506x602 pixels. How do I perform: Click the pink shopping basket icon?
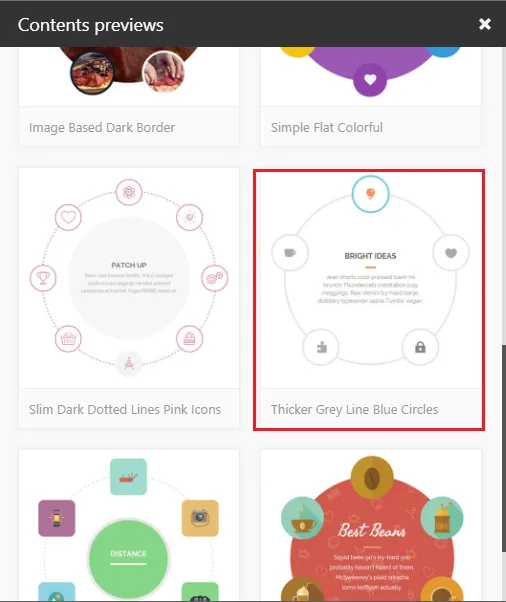pos(68,339)
